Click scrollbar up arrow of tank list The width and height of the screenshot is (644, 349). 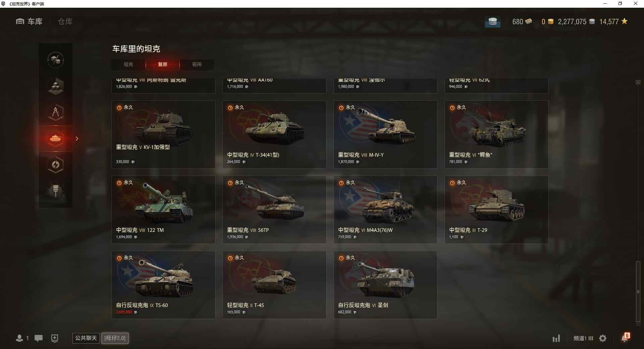[x=638, y=82]
